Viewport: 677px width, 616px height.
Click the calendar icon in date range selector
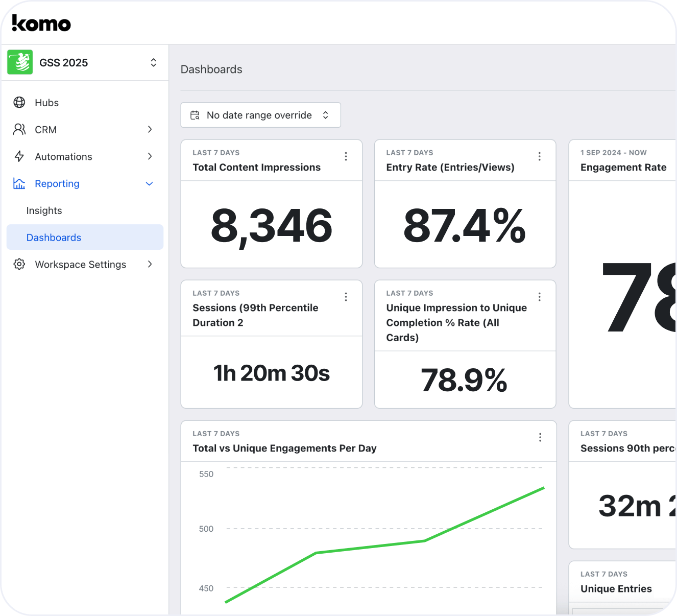tap(195, 115)
